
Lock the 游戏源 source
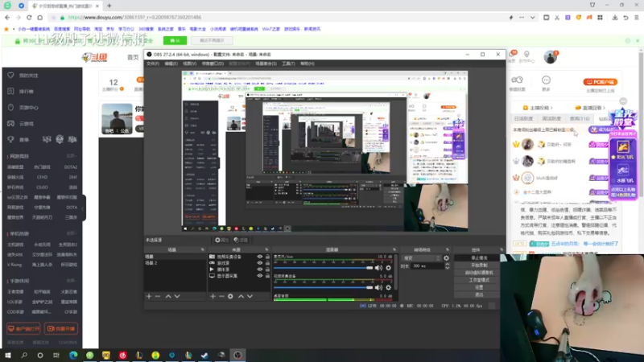tap(267, 263)
